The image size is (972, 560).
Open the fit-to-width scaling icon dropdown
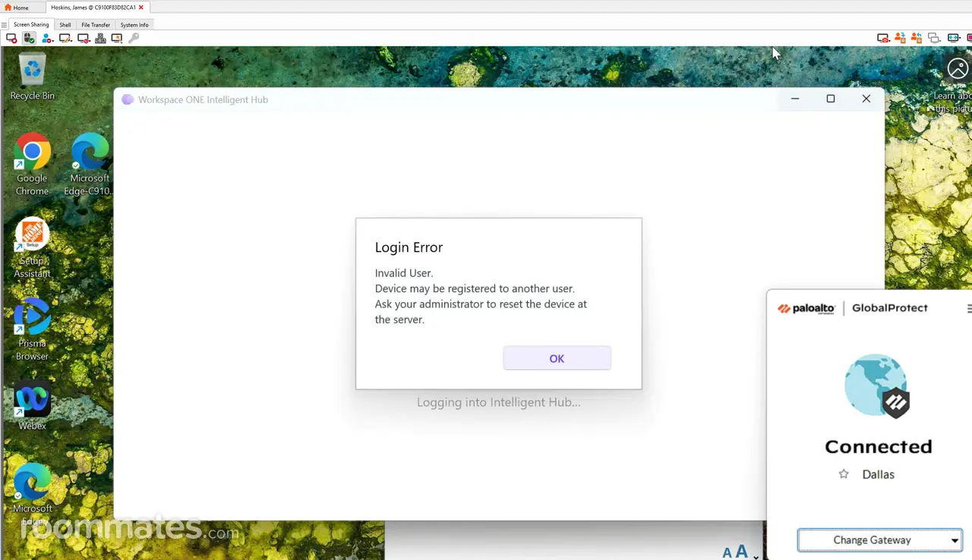954,38
